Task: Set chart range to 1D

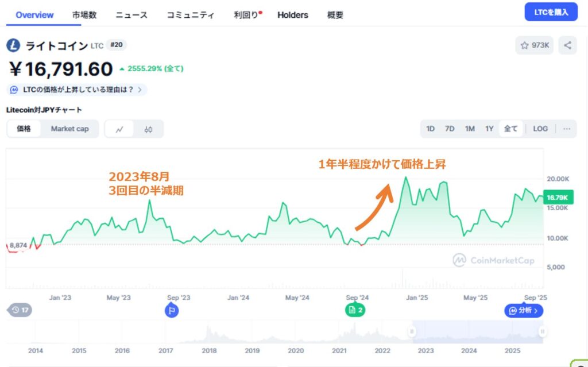Action: coord(430,129)
